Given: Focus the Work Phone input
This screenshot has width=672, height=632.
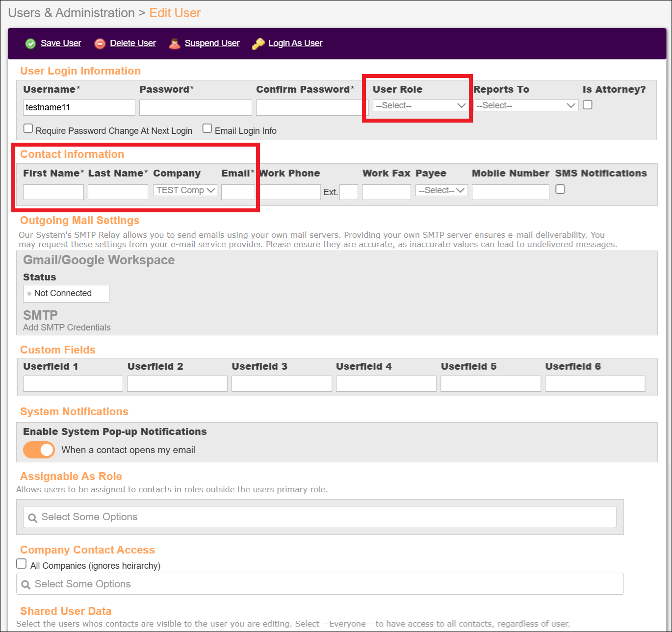Looking at the screenshot, I should pyautogui.click(x=290, y=192).
